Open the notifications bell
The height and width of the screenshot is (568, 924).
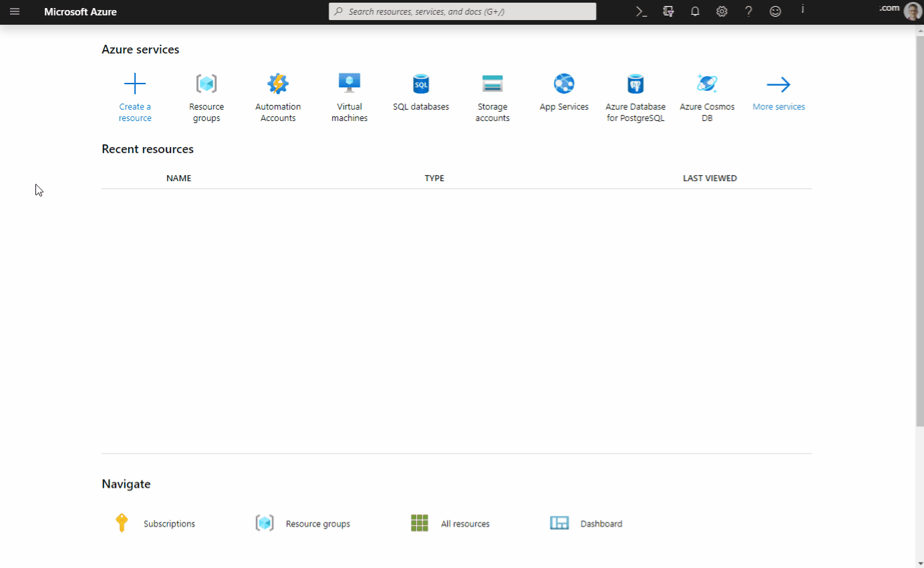click(x=695, y=11)
